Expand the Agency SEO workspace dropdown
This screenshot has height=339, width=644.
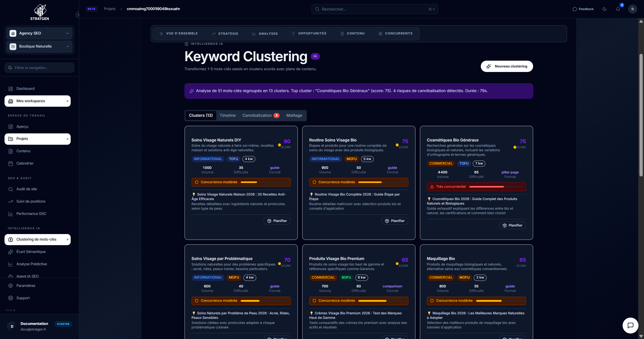click(x=39, y=33)
